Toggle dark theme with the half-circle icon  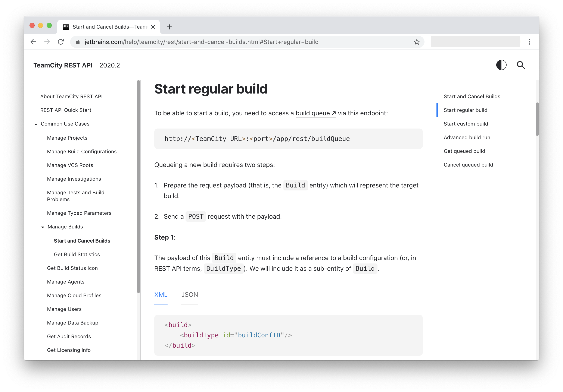501,65
